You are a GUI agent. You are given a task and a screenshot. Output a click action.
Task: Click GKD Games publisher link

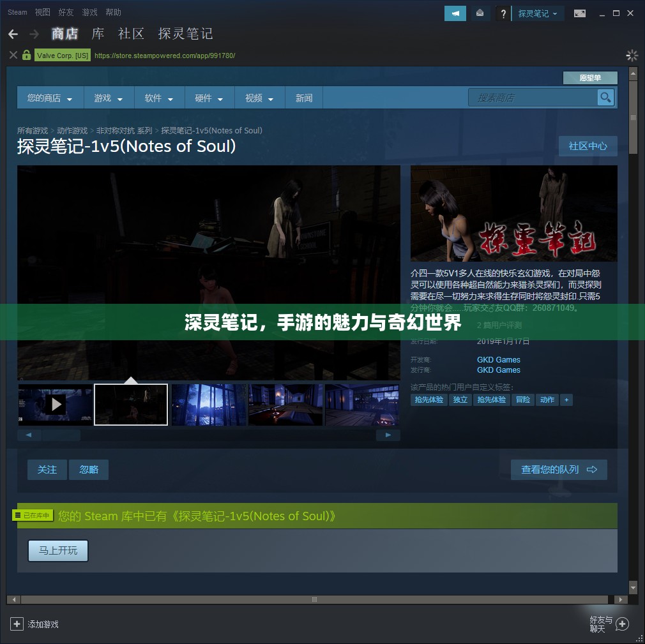[x=499, y=370]
